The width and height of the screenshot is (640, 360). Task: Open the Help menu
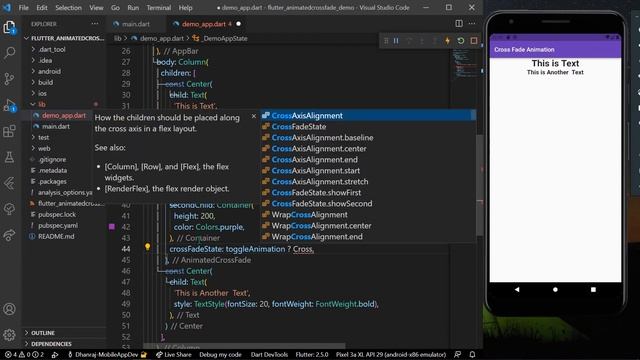(x=185, y=7)
